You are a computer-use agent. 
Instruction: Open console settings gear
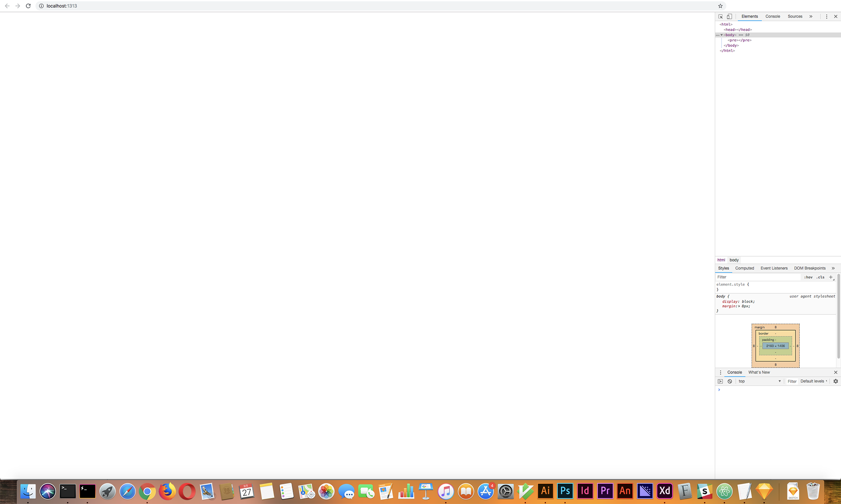[x=836, y=381]
